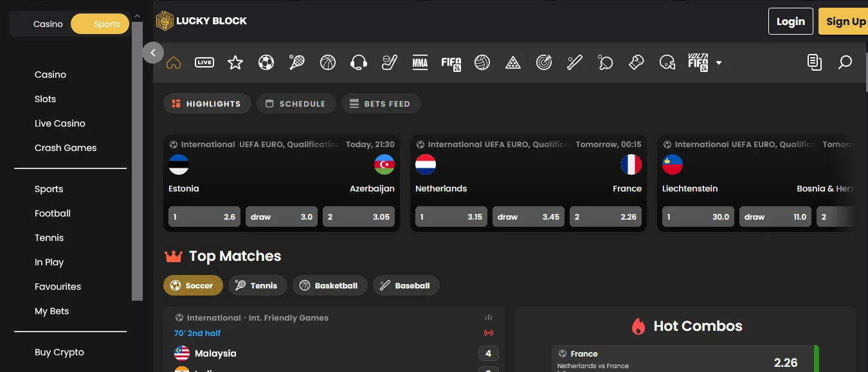
Task: Open the MMA sport icon
Action: (x=420, y=62)
